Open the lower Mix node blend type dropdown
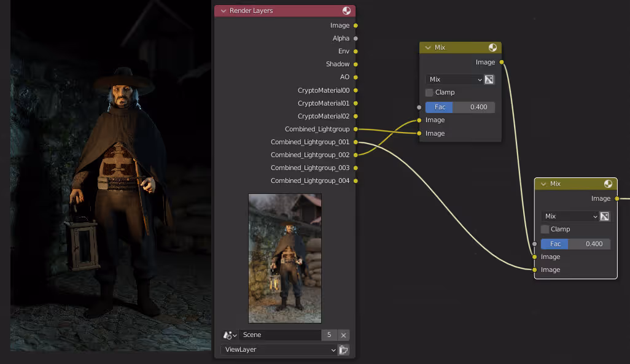 (x=570, y=217)
